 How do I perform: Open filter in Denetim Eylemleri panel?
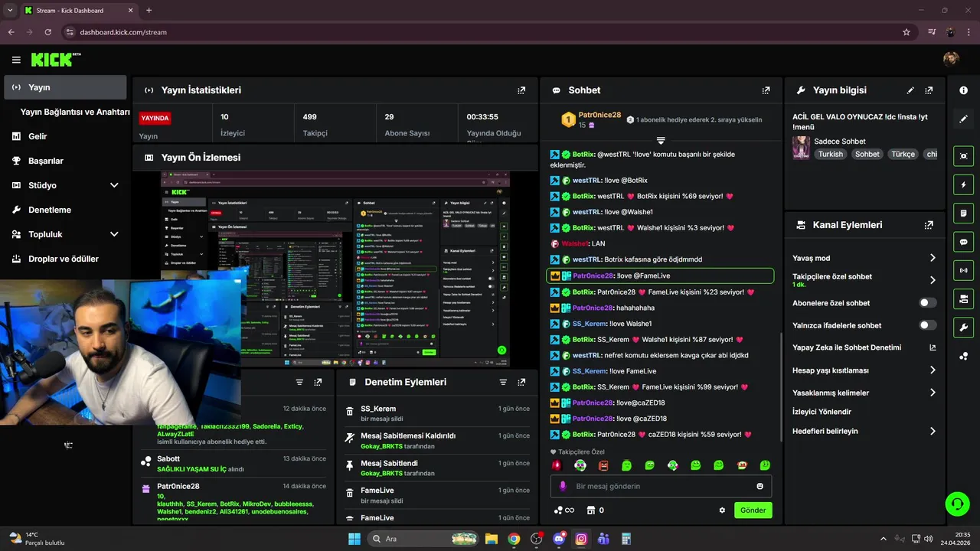coord(503,382)
